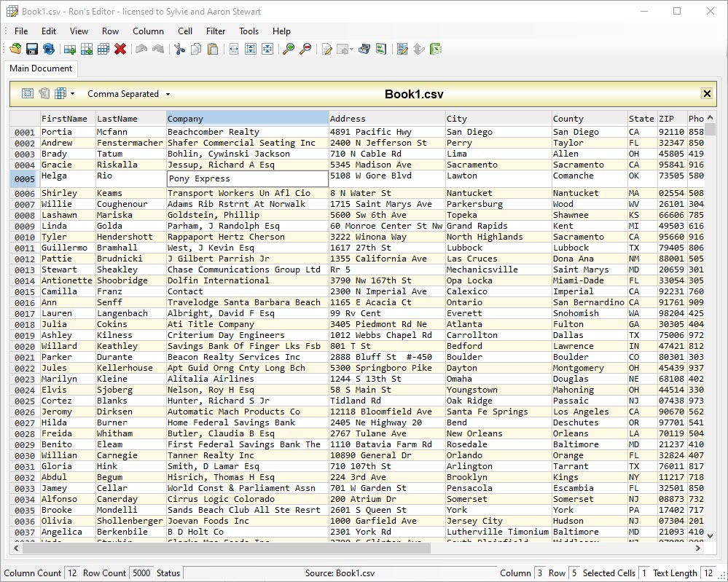Select the Main Document tab
728x582 pixels.
point(41,68)
